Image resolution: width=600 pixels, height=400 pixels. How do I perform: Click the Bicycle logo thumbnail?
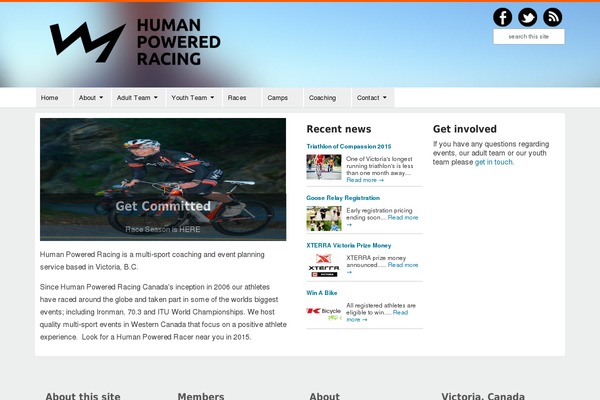coord(324,313)
